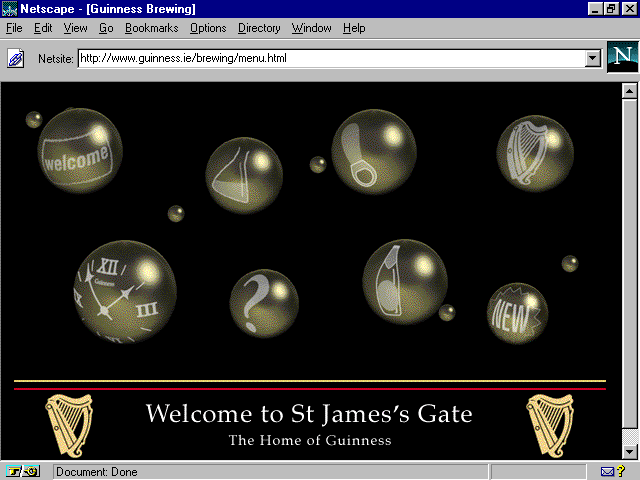Click the Netsite URL address field
This screenshot has height=480, width=640.
coord(330,59)
